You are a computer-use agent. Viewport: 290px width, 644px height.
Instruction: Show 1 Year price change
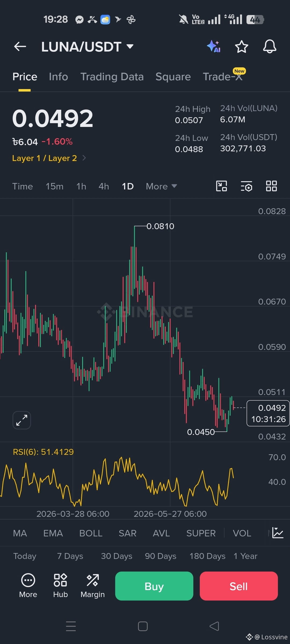point(245,556)
